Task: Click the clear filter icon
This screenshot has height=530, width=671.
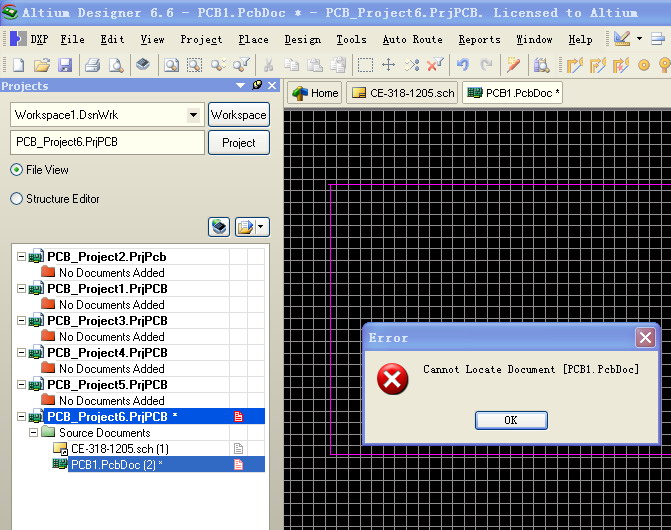Action: pyautogui.click(x=435, y=65)
